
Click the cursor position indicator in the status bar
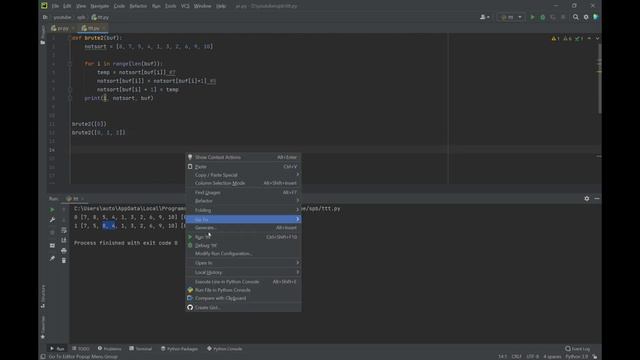pyautogui.click(x=502, y=357)
